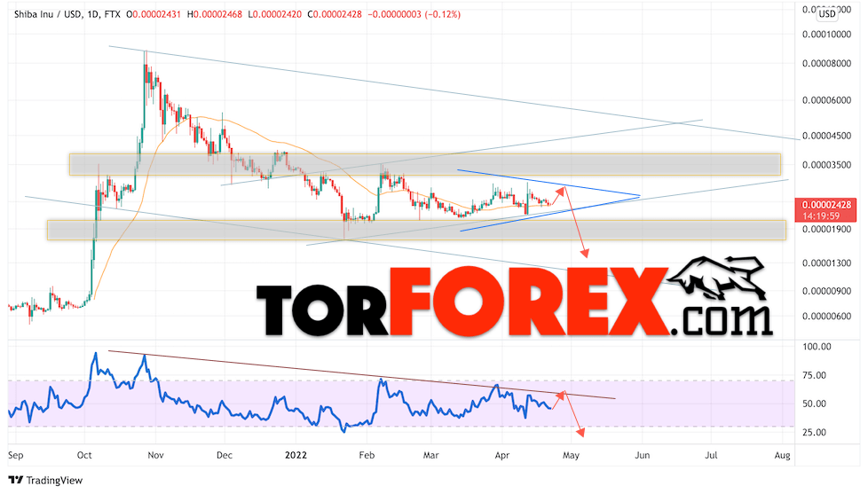Click the 2022 label on time axis
The width and height of the screenshot is (868, 494).
[x=296, y=455]
